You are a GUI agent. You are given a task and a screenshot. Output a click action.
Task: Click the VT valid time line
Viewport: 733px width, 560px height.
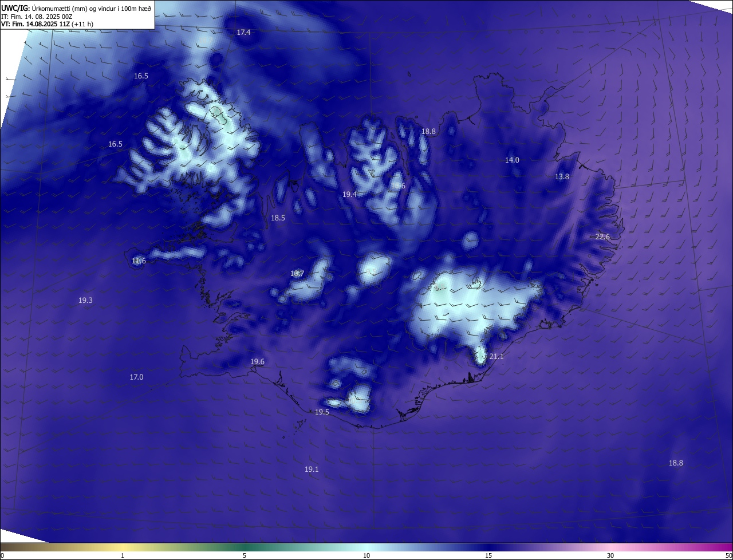[47, 24]
